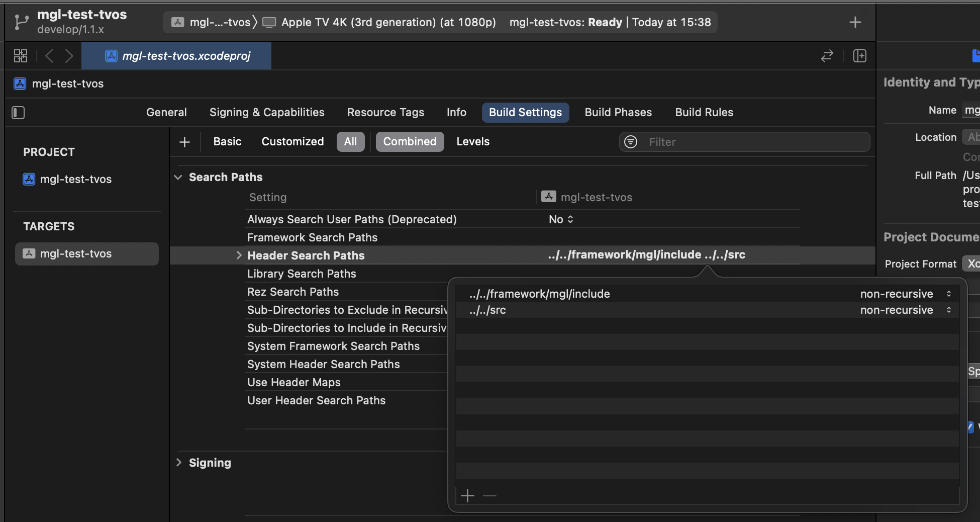Click the scheme icon in the toolbar
The height and width of the screenshot is (522, 980).
coord(177,22)
